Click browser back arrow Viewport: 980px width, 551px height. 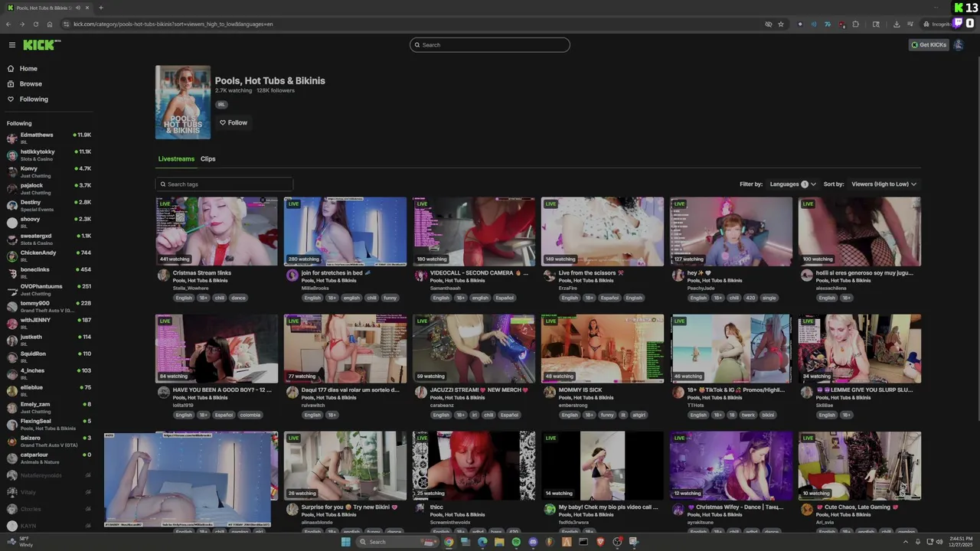pos(8,24)
